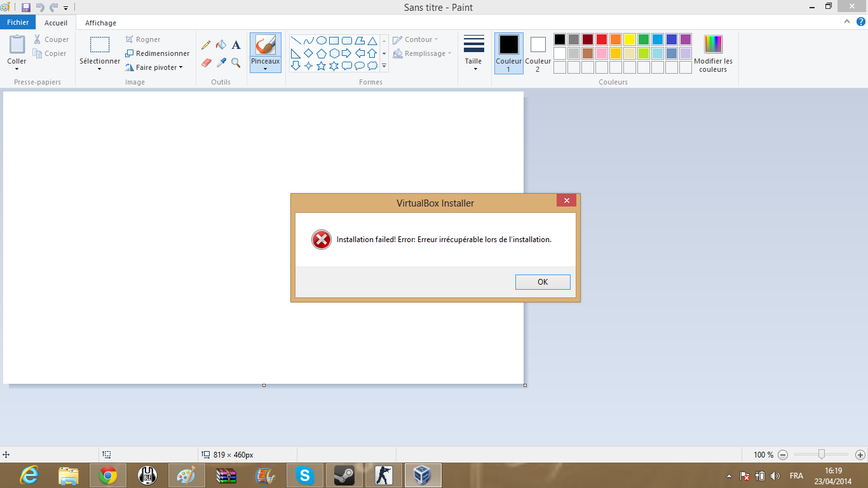Click the zoom slider in status bar
This screenshot has width=868, height=488.
coord(822,454)
